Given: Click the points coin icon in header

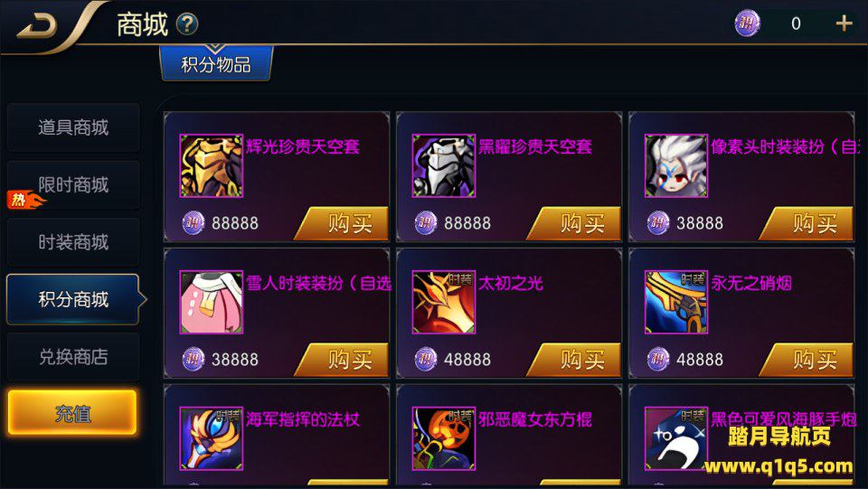Looking at the screenshot, I should 748,24.
